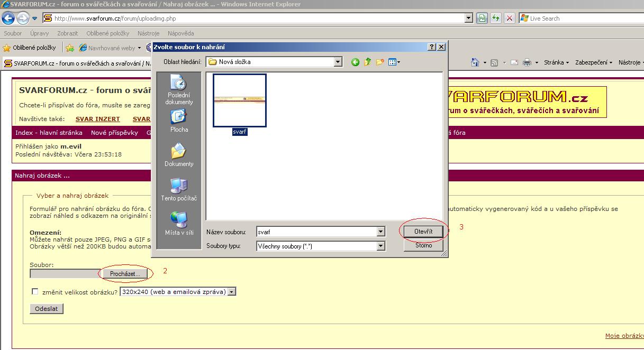Open the Nástroje menu in the menu bar
Viewport: 644px width, 350px height.
click(149, 33)
